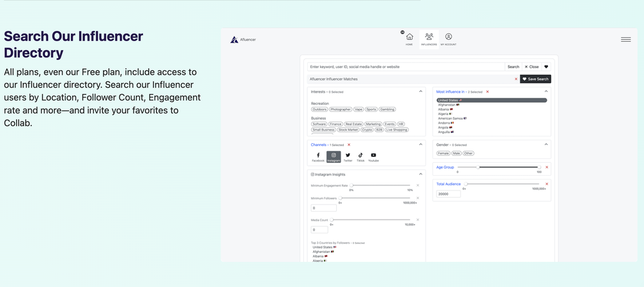The width and height of the screenshot is (644, 287).
Task: Click the Total Audience slider handle
Action: pyautogui.click(x=466, y=184)
